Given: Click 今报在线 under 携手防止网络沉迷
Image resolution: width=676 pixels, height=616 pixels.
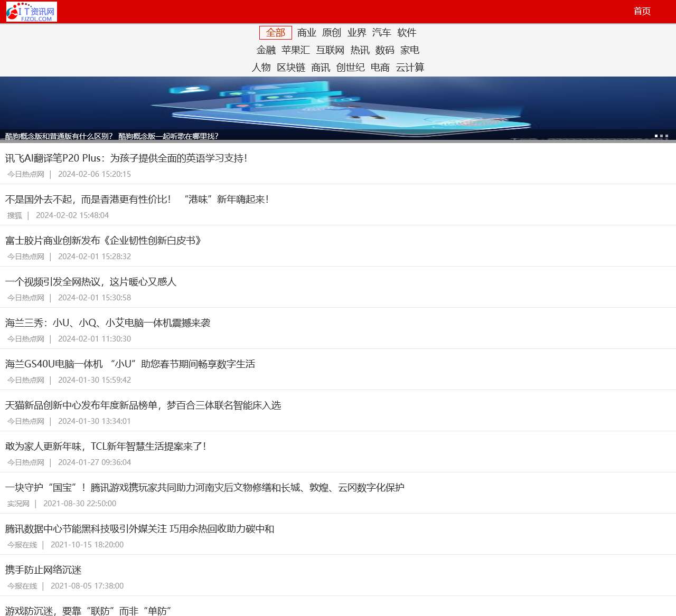Looking at the screenshot, I should click(x=22, y=586).
